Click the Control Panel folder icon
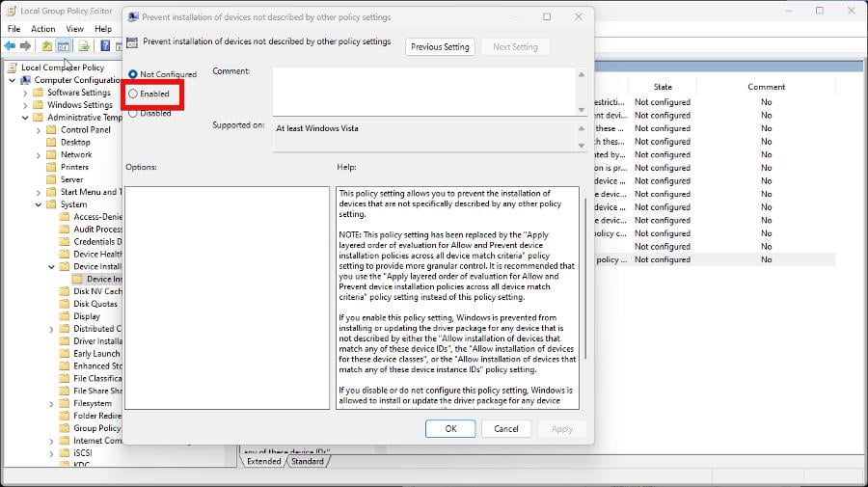This screenshot has width=868, height=487. [x=51, y=129]
